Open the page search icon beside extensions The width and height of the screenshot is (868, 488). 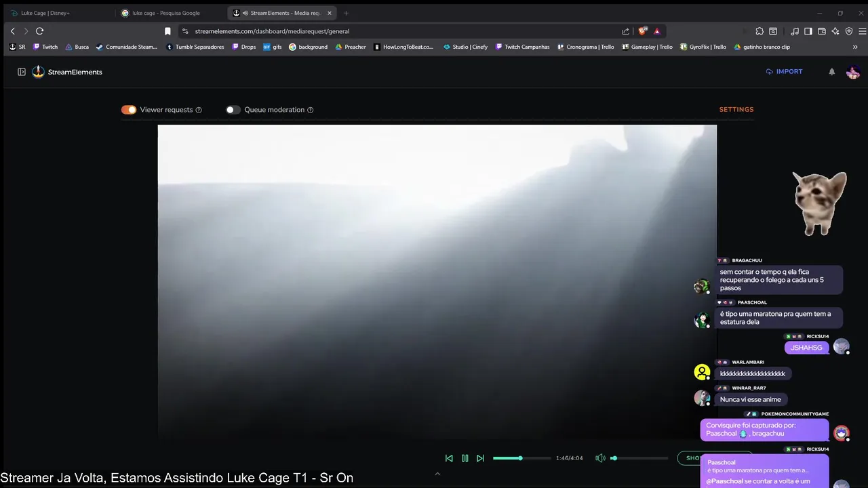click(773, 31)
